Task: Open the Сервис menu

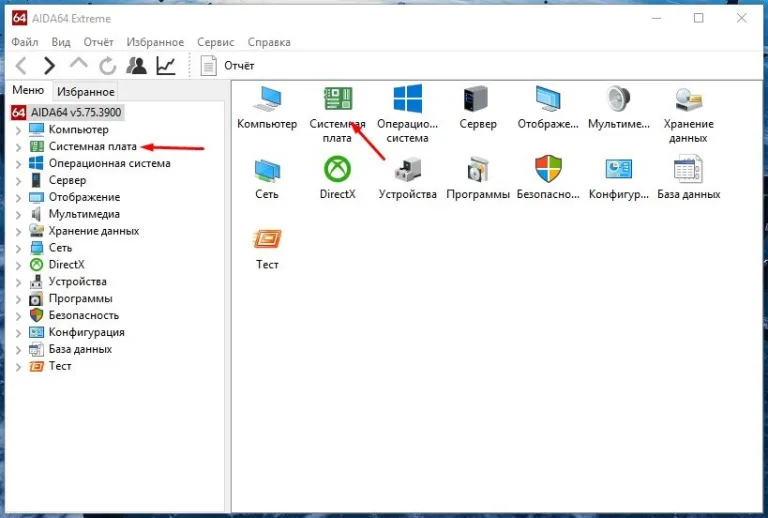Action: pyautogui.click(x=216, y=42)
